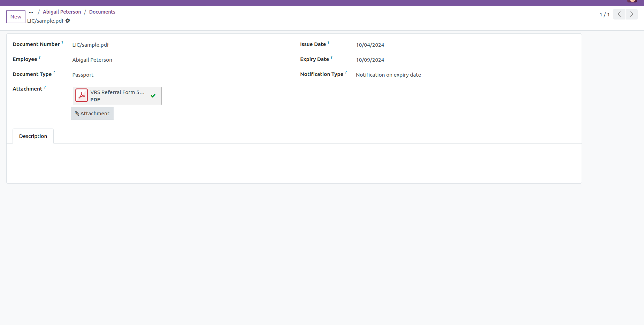Show help tooltip next to Document Number
This screenshot has height=325, width=644.
tap(62, 42)
